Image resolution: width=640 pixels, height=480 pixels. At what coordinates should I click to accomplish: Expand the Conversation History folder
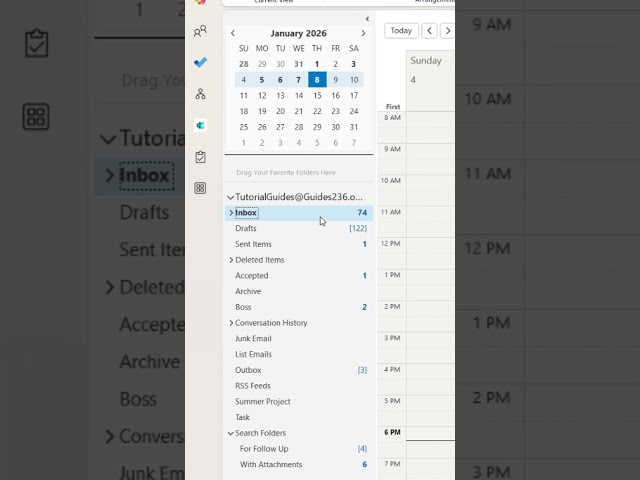(231, 323)
